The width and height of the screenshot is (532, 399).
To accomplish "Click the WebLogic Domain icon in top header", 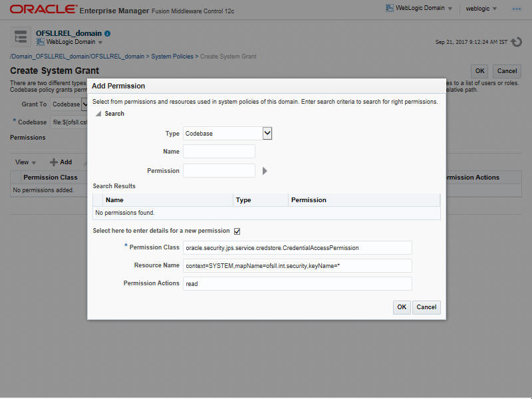I will pos(390,8).
